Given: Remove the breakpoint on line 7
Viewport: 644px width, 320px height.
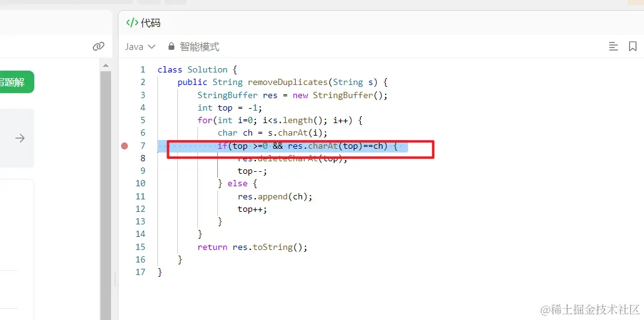Looking at the screenshot, I should [125, 146].
